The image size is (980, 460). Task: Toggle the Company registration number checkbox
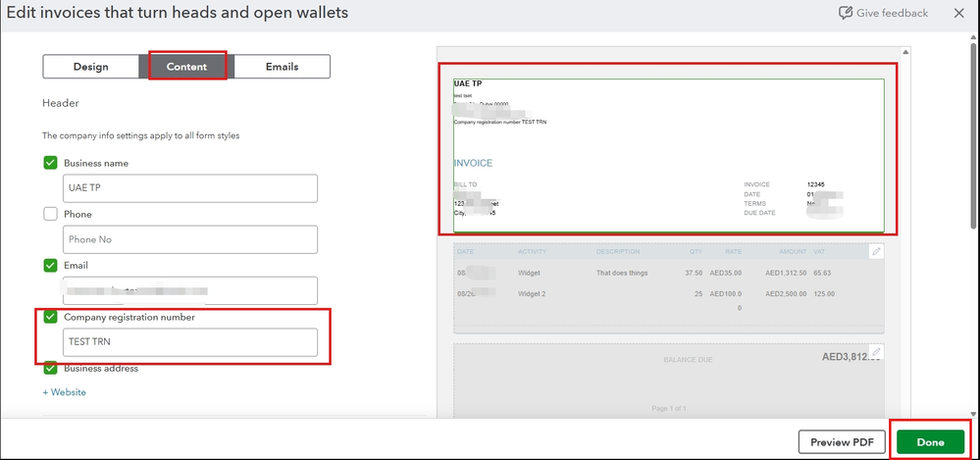51,317
